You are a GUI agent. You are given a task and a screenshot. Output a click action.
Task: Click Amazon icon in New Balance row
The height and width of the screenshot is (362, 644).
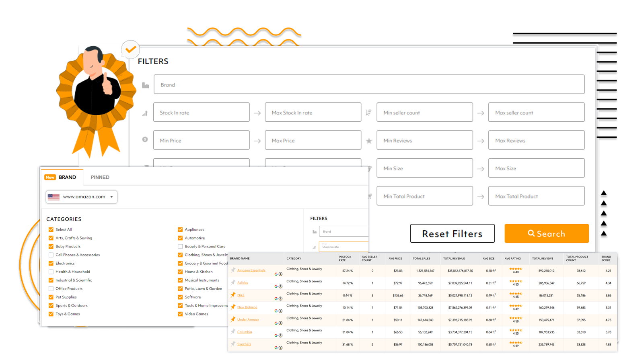point(280,311)
